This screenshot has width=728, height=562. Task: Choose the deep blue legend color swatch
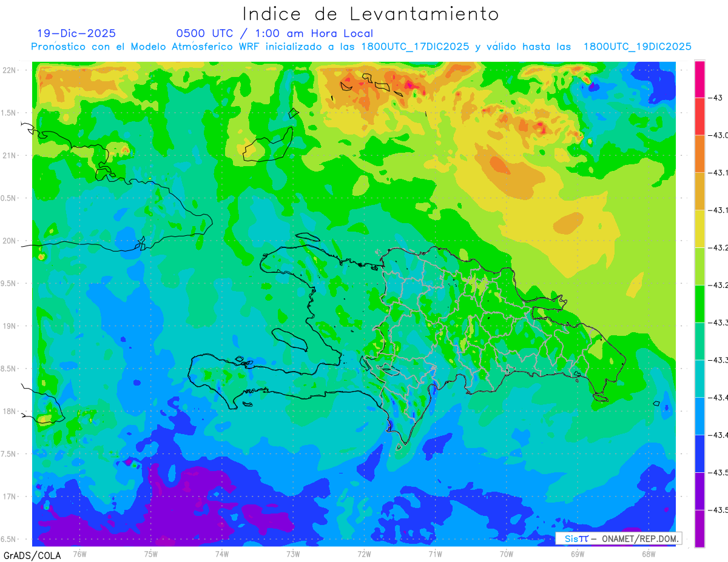tap(699, 453)
